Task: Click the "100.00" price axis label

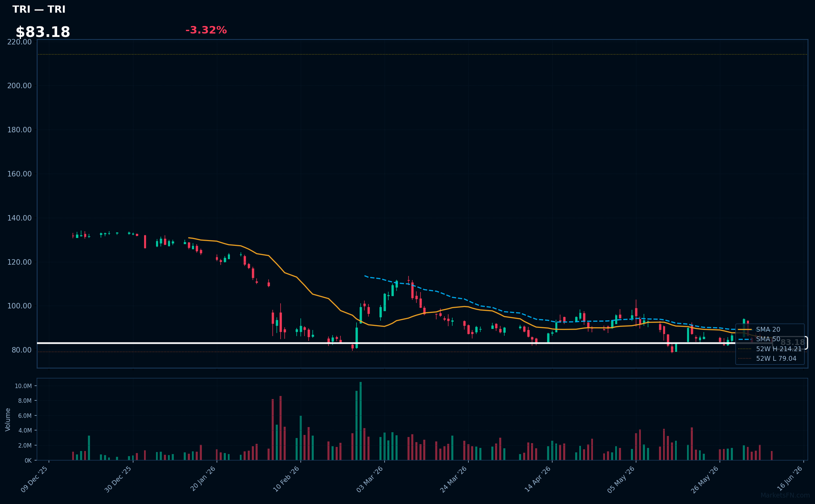Action: tap(20, 306)
